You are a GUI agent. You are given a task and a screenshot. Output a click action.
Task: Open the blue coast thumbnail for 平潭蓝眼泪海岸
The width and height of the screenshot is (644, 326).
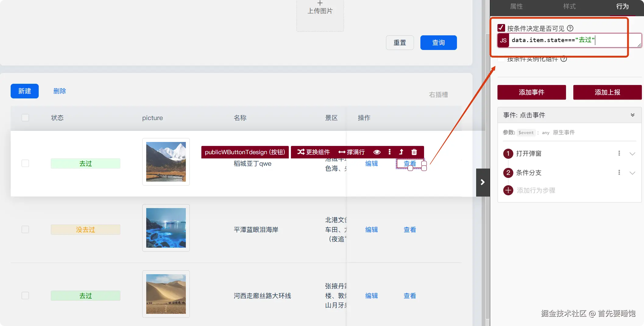pyautogui.click(x=166, y=228)
